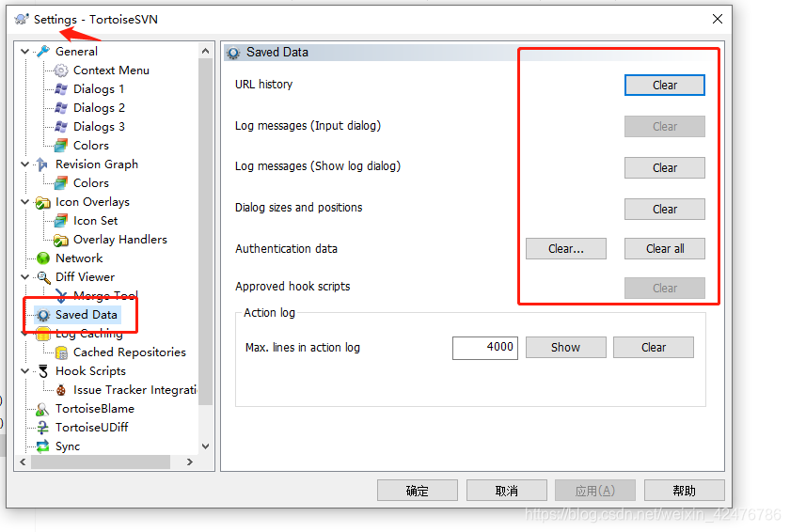Click the Dialogs 1 icon
The image size is (790, 532).
point(61,89)
